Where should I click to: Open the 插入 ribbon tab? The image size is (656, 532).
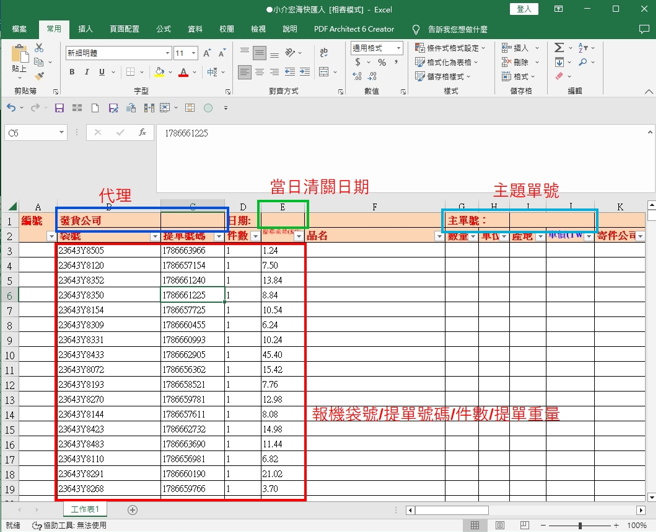click(86, 29)
